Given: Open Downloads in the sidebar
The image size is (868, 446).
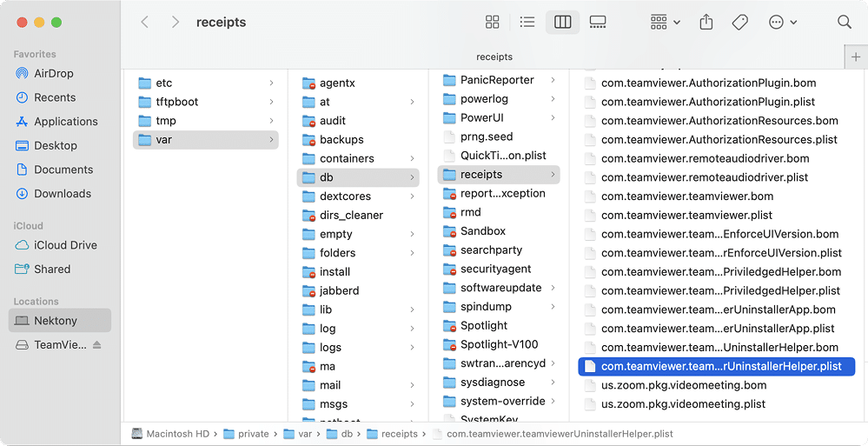Looking at the screenshot, I should coord(63,194).
